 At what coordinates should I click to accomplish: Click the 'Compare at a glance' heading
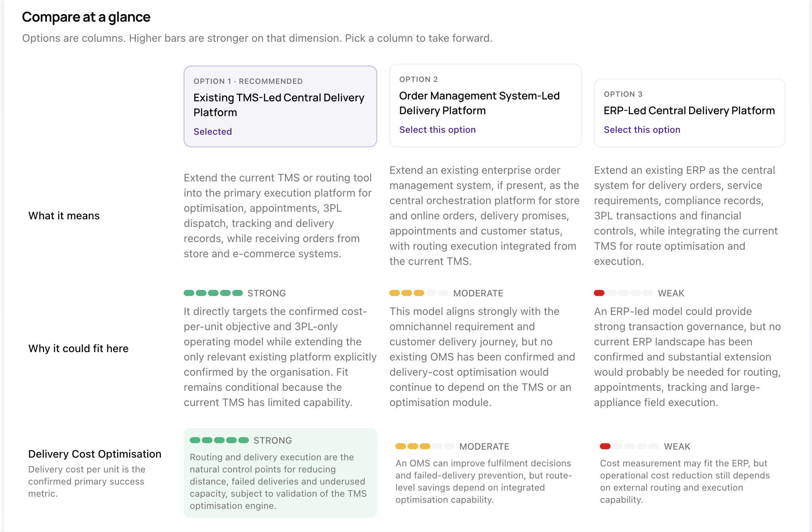click(x=86, y=17)
